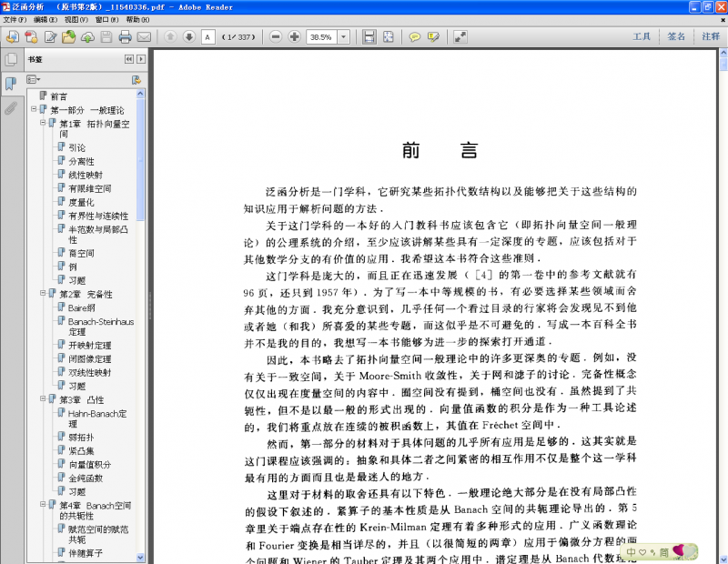The height and width of the screenshot is (564, 728).
Task: Go to previous page arrow
Action: [x=170, y=36]
